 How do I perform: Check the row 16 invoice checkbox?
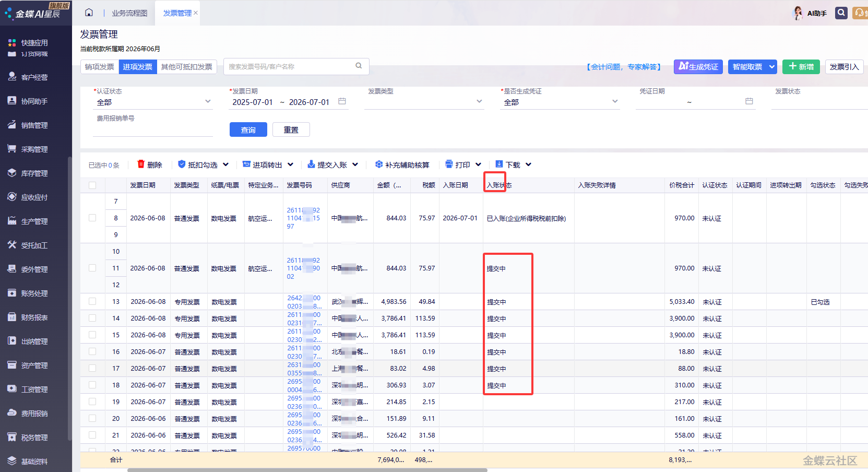92,351
